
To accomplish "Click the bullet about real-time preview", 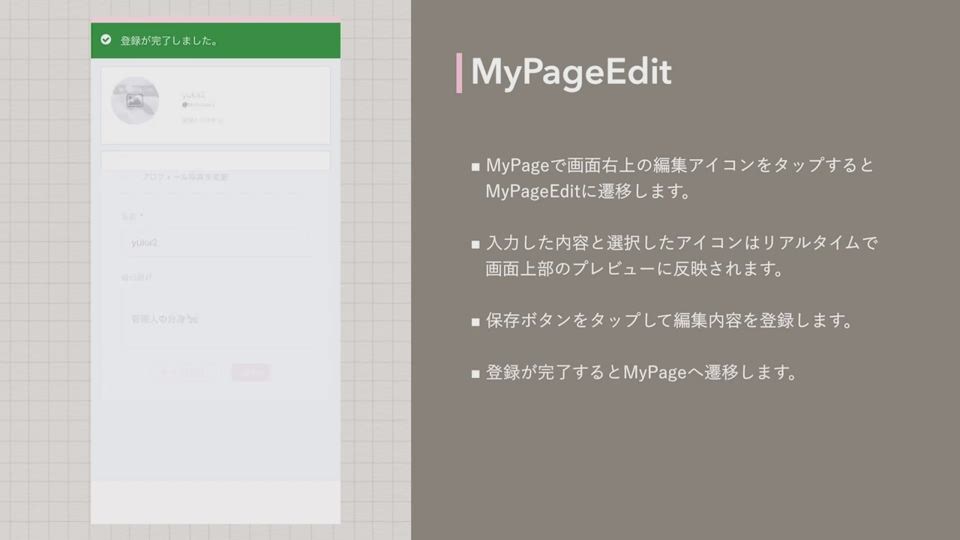I will [680, 256].
